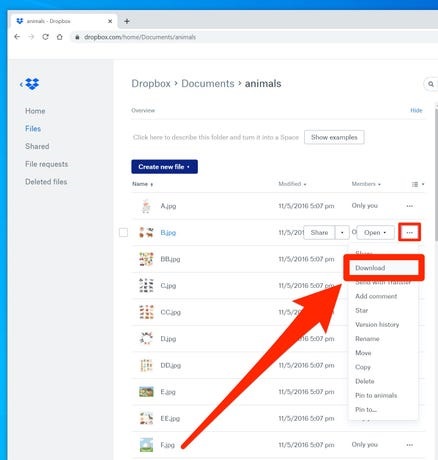Image resolution: width=438 pixels, height=460 pixels.
Task: Click the folder description field
Action: [x=216, y=137]
